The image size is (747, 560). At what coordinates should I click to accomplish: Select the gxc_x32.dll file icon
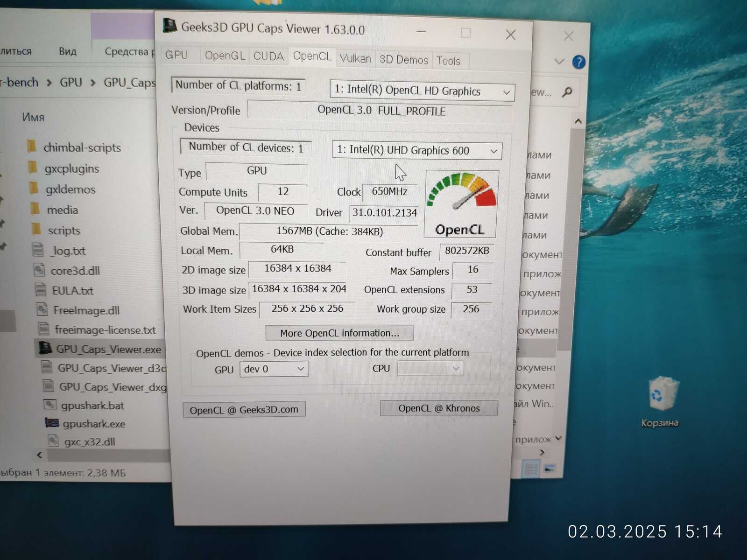pyautogui.click(x=54, y=441)
